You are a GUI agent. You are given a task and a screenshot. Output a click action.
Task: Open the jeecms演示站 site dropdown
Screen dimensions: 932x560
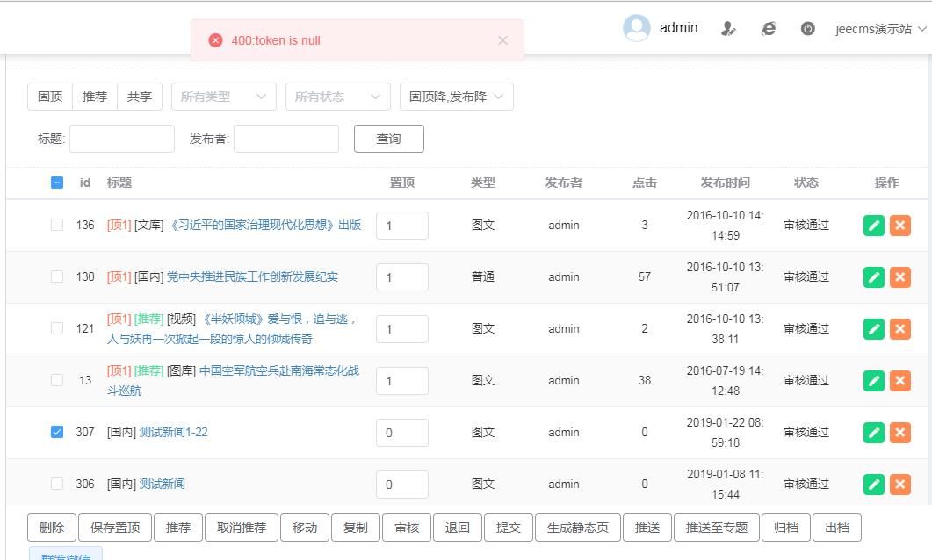point(880,29)
